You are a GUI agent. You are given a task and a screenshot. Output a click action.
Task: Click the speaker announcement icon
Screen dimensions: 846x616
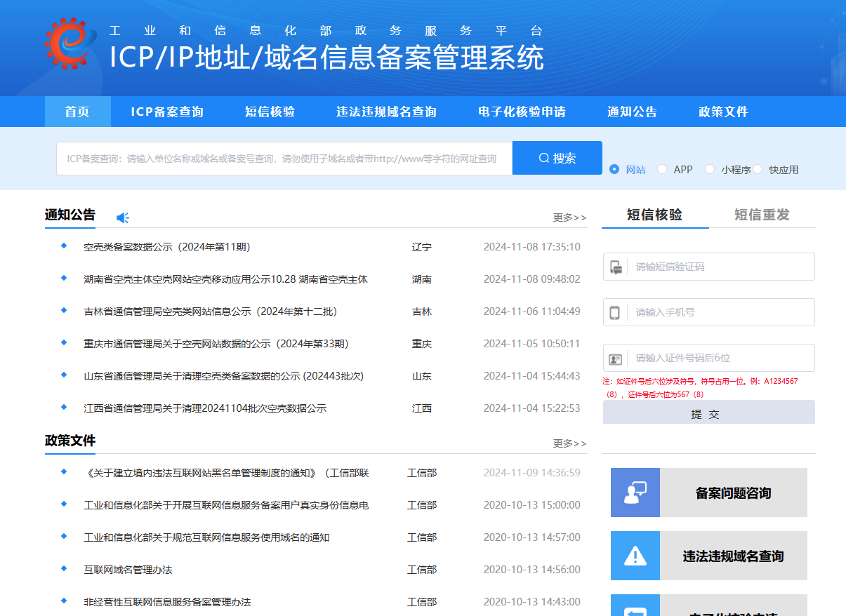tap(123, 218)
